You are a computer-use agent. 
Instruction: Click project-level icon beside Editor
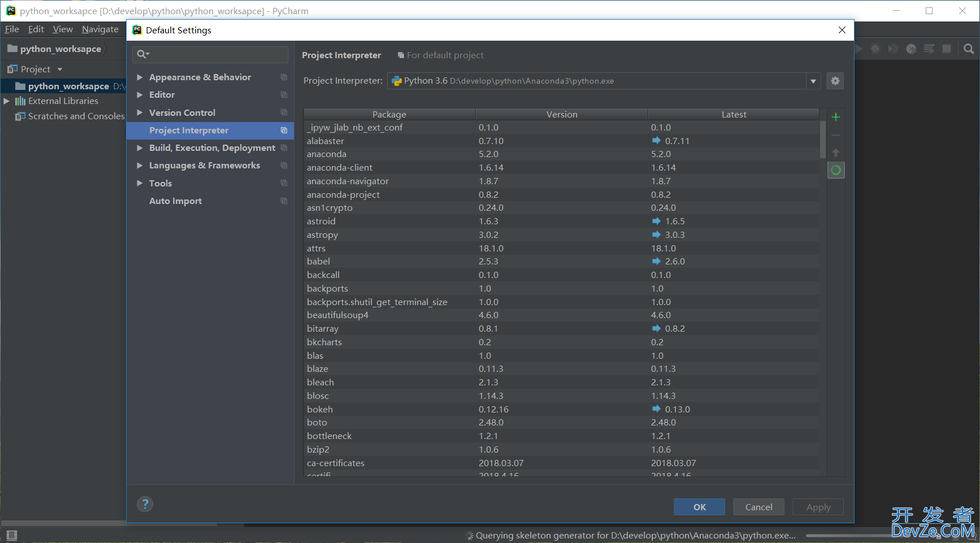point(284,95)
